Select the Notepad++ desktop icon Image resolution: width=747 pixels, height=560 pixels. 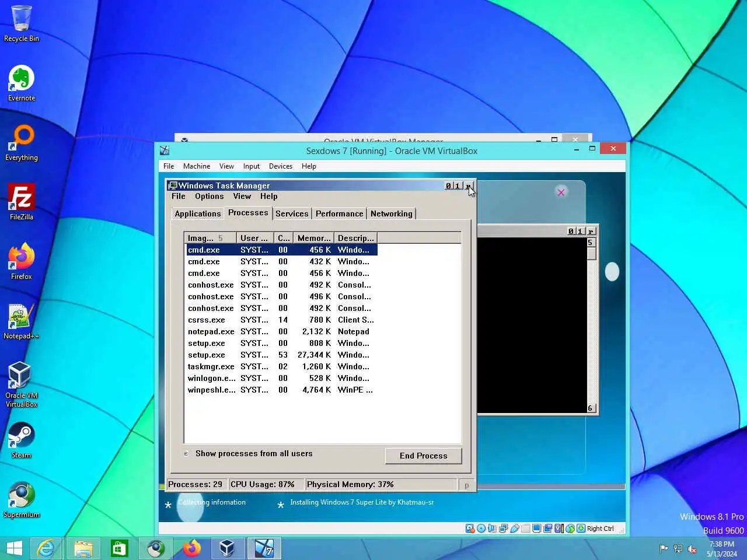pos(22,321)
